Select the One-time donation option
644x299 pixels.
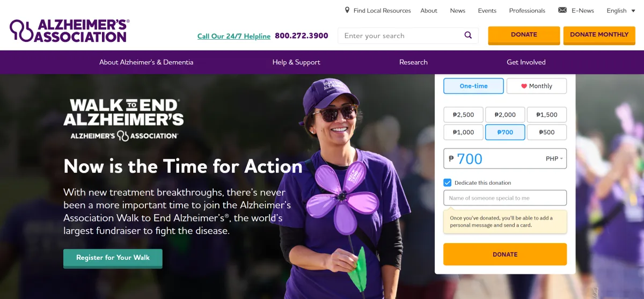click(x=473, y=86)
